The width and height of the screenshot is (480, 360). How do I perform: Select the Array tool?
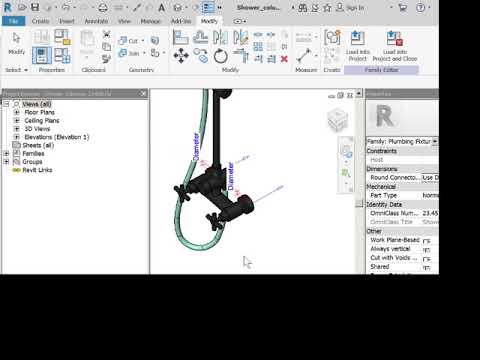pyautogui.click(x=258, y=47)
